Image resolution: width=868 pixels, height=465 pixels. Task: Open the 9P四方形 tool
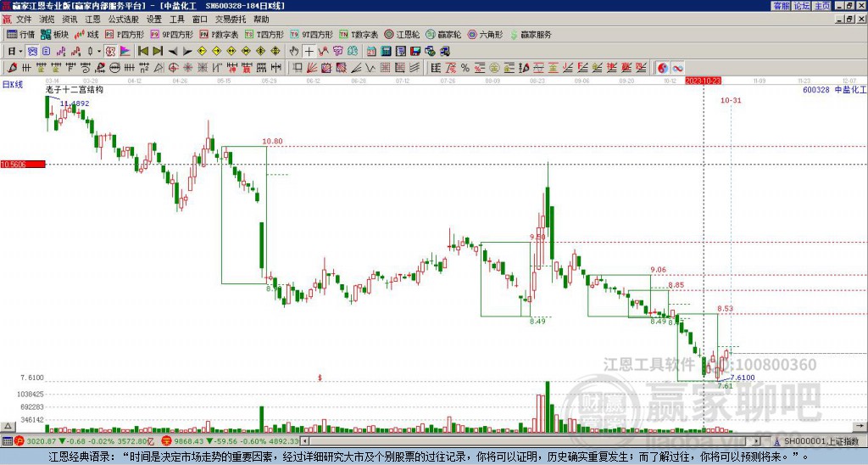tap(171, 34)
